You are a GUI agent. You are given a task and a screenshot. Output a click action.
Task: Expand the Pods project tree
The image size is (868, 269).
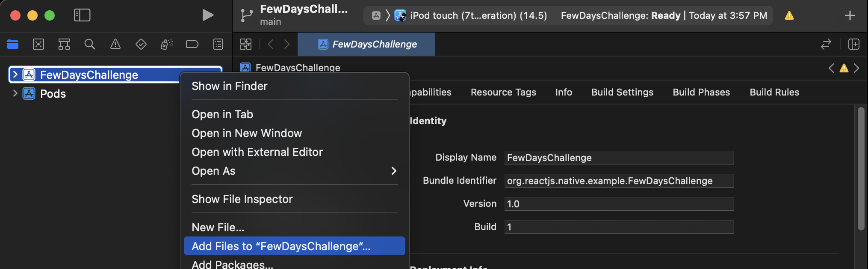[15, 93]
